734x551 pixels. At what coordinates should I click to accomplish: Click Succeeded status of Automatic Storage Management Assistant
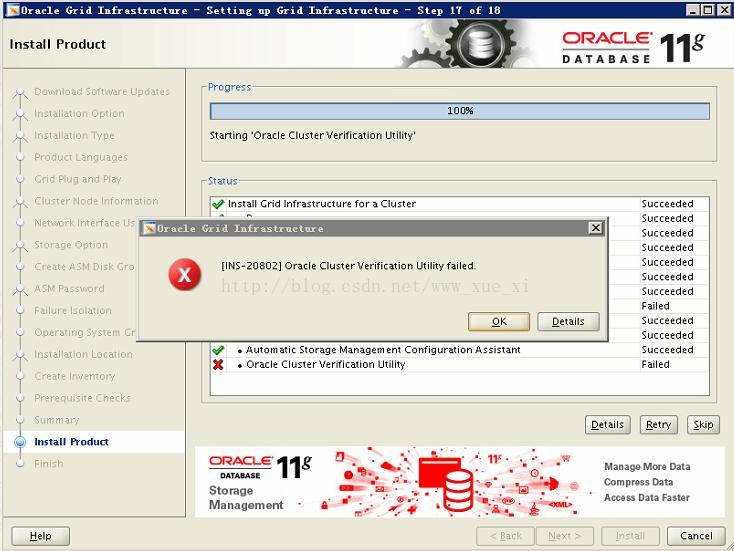tap(667, 350)
